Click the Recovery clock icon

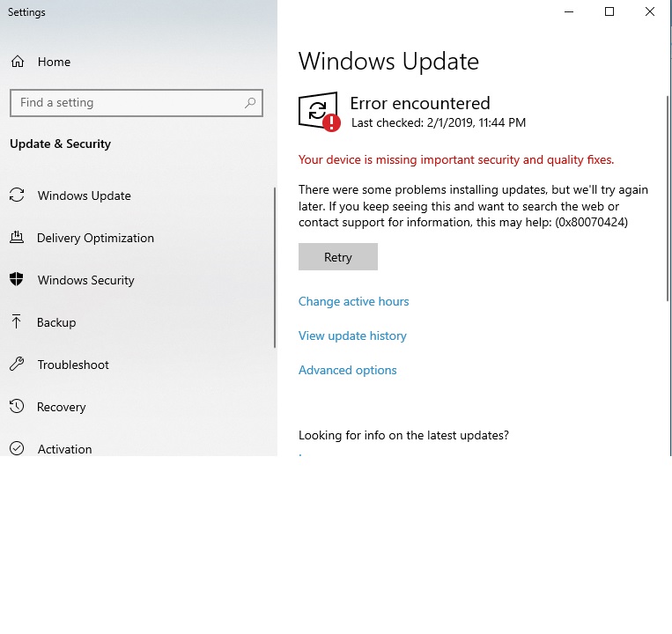coord(17,406)
